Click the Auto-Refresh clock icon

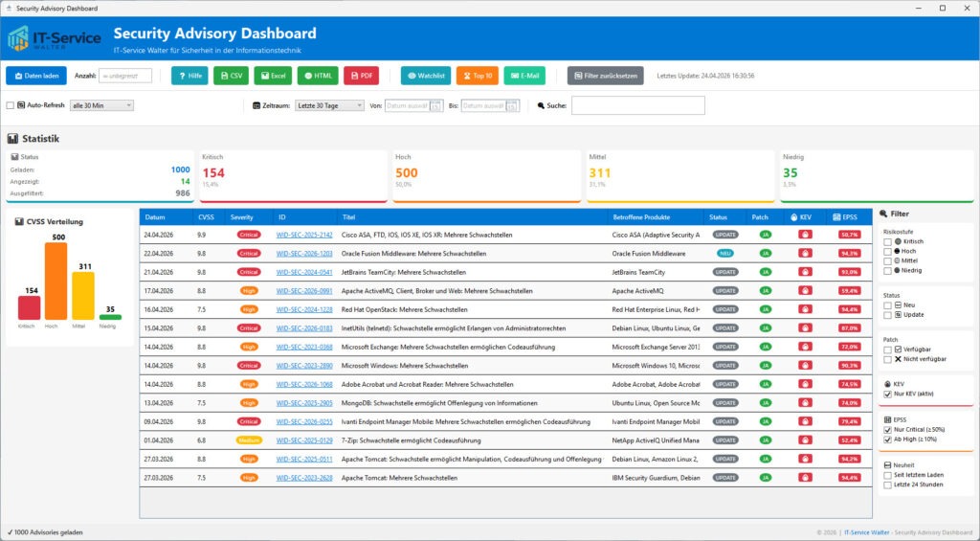[21, 105]
